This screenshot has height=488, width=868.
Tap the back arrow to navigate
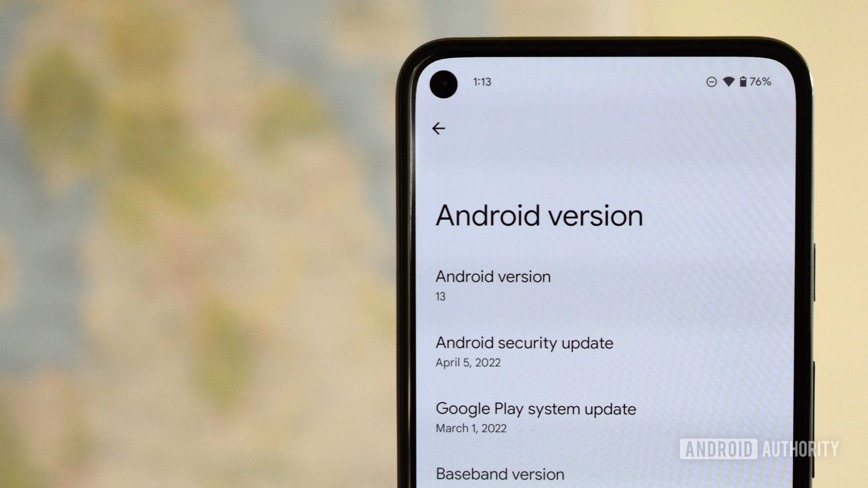click(438, 128)
